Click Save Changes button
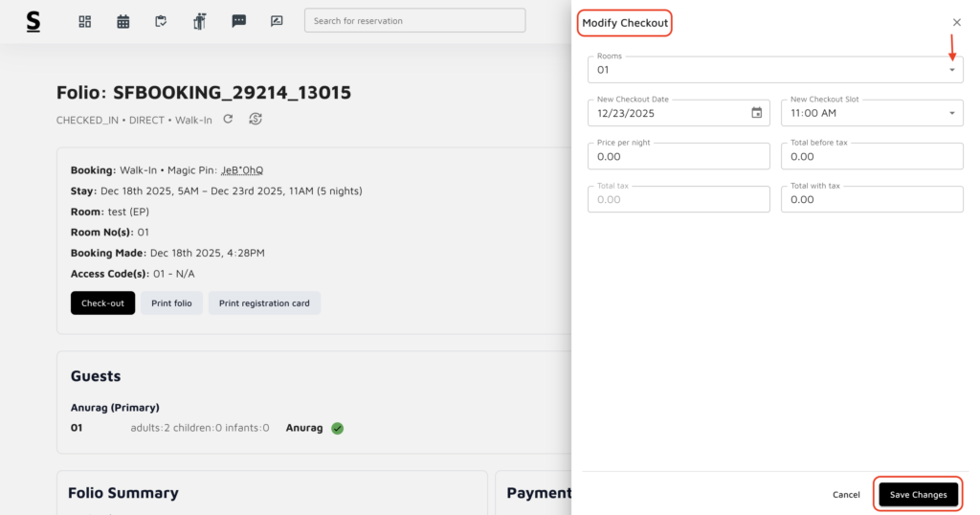Image resolution: width=980 pixels, height=515 pixels. (x=918, y=495)
